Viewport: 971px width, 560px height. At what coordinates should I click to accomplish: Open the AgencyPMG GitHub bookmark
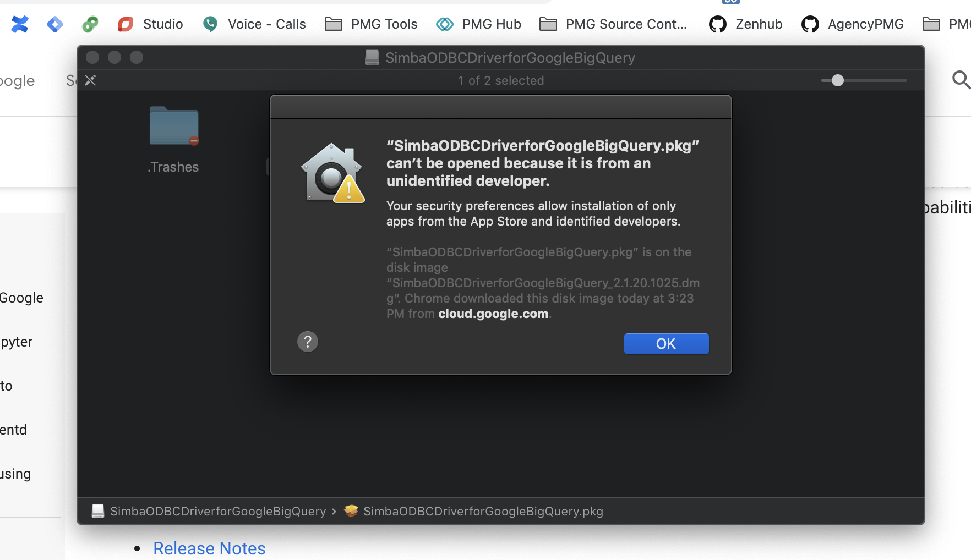click(x=853, y=24)
